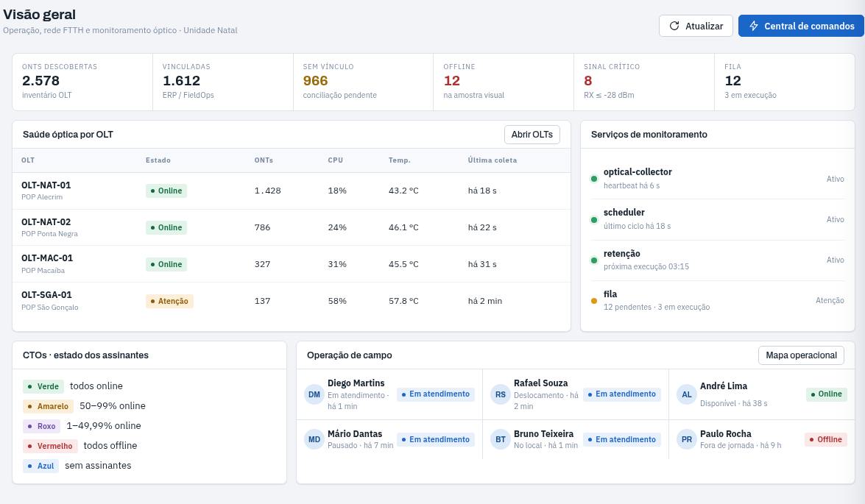Viewport: 865px width, 504px height.
Task: Click the green status dot for optical-collector
Action: coord(594,179)
